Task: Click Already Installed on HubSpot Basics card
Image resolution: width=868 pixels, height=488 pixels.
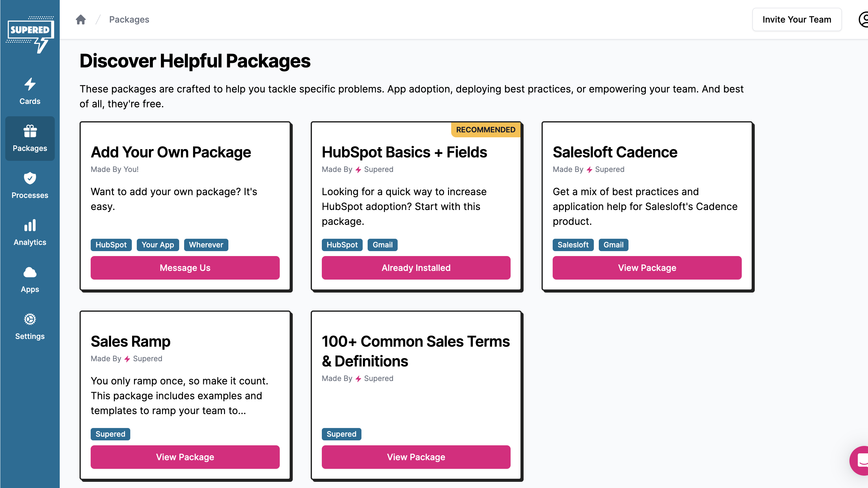Action: point(416,268)
